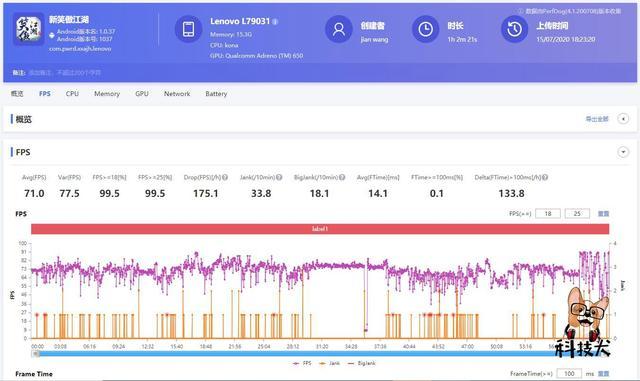Toggle FPS series in chart legend

point(302,363)
